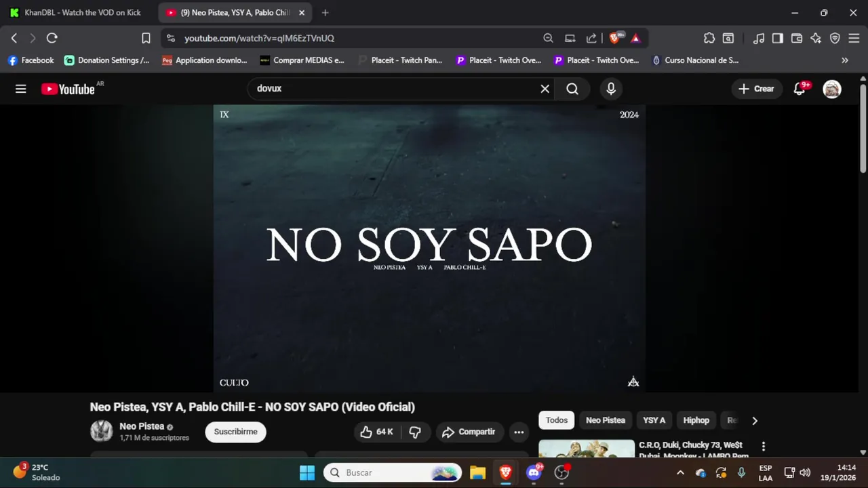The height and width of the screenshot is (488, 868).
Task: Start voice search with the microphone
Action: pyautogui.click(x=611, y=89)
